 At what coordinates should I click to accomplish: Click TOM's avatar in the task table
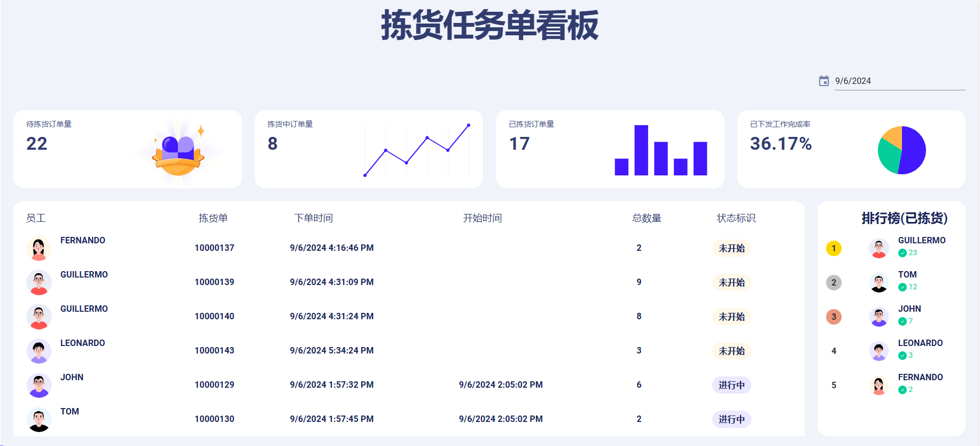(x=38, y=419)
